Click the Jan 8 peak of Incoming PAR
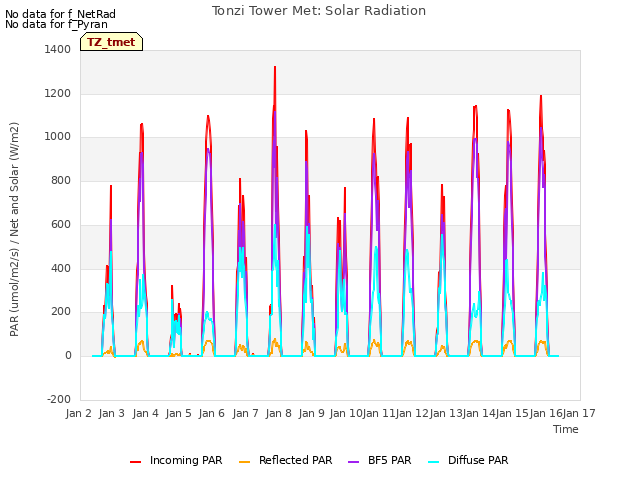The image size is (640, 480). click(x=275, y=67)
